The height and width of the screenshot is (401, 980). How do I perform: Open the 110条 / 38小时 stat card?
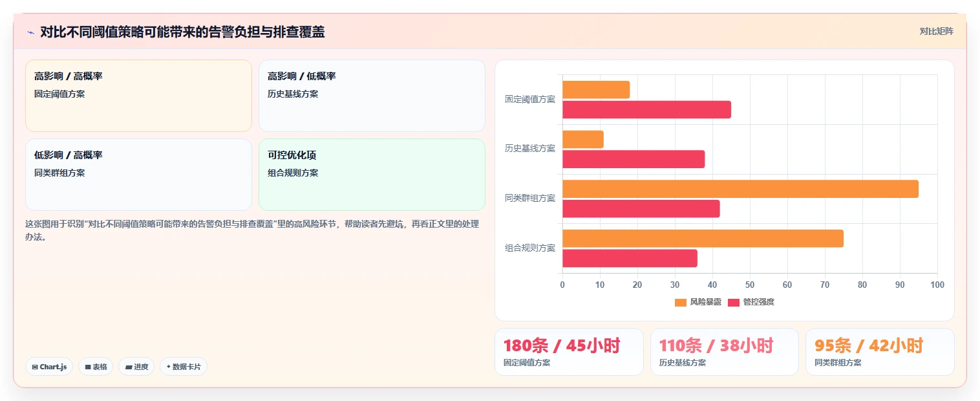725,352
